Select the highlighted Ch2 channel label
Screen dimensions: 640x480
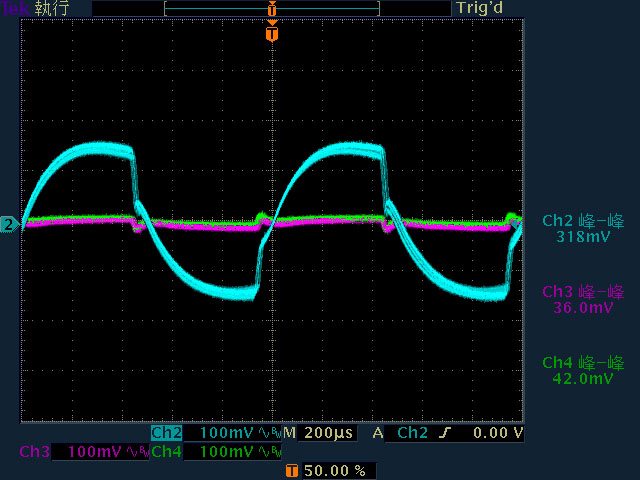point(166,433)
